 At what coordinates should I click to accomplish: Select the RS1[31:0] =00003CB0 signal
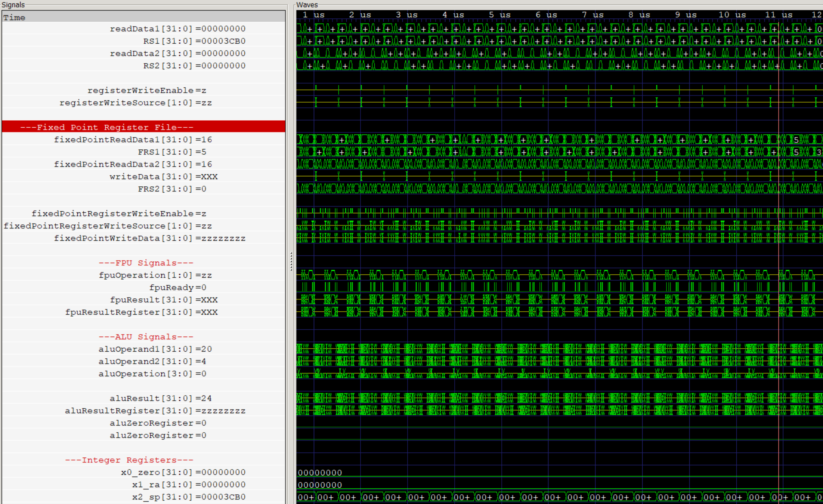coord(144,41)
